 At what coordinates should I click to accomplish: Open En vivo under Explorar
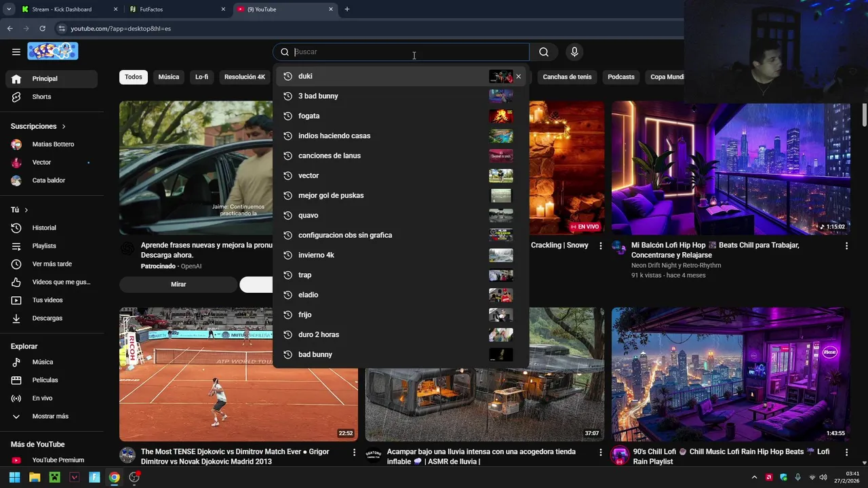coord(52,398)
